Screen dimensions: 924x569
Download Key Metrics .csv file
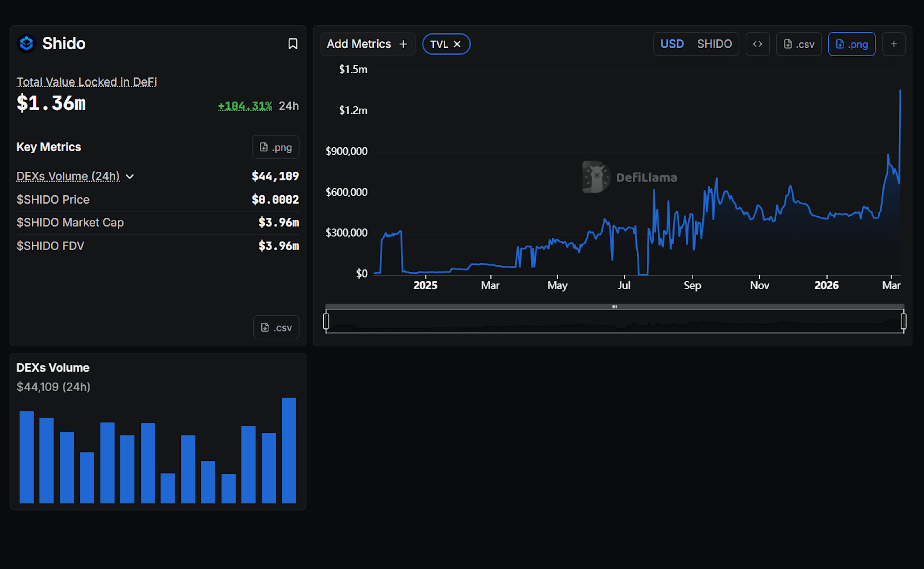(276, 327)
